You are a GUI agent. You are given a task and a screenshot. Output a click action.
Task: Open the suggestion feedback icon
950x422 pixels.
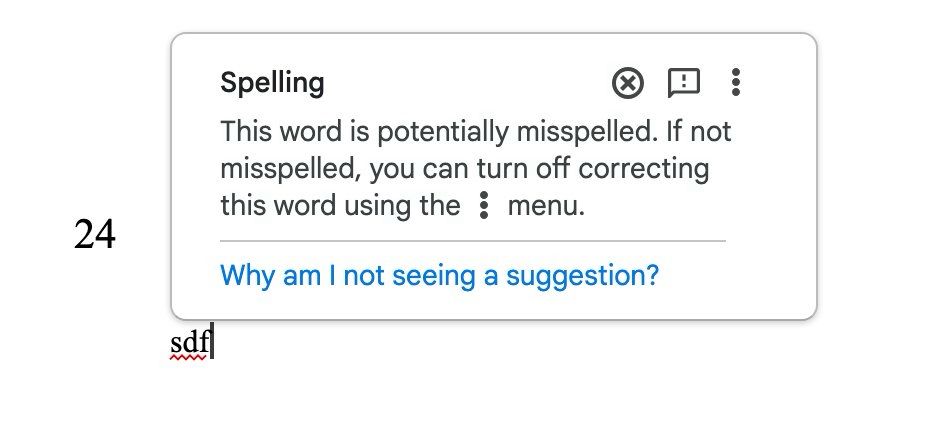pyautogui.click(x=683, y=83)
